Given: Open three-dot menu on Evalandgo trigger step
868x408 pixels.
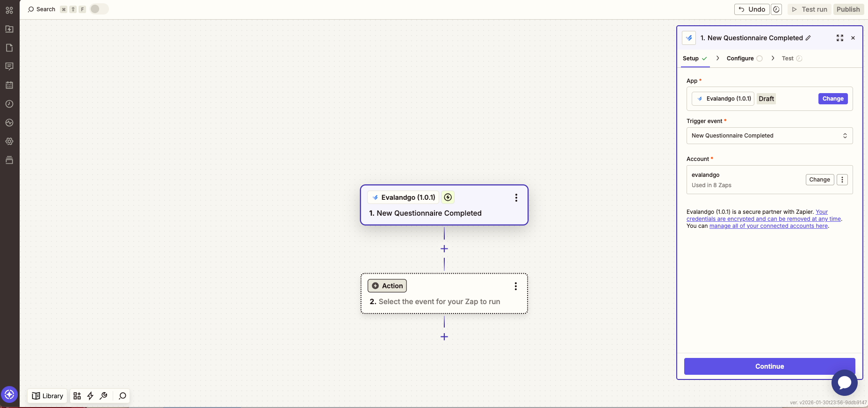Looking at the screenshot, I should coord(516,198).
